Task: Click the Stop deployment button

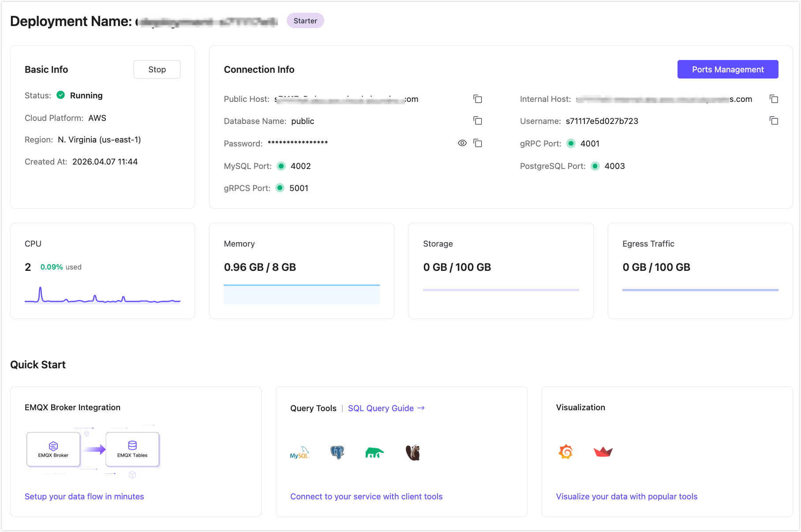Action: pyautogui.click(x=157, y=69)
